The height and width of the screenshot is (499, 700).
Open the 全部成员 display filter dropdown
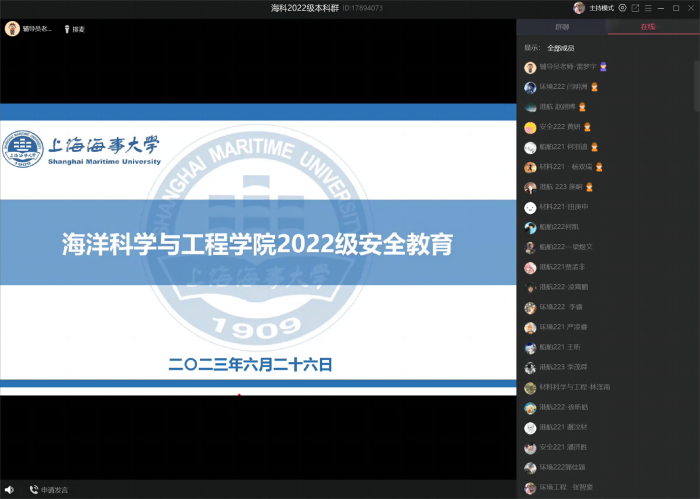pyautogui.click(x=561, y=48)
